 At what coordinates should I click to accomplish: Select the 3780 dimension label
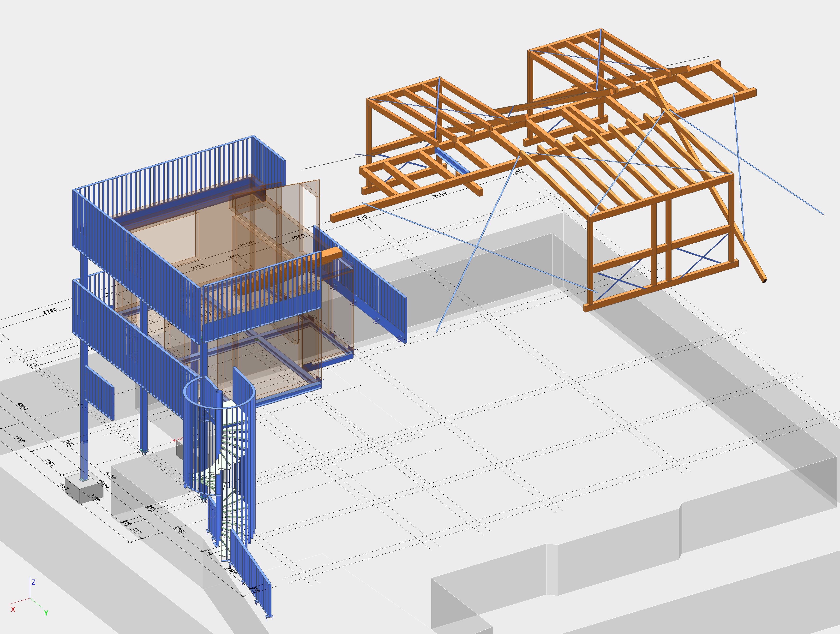[50, 311]
